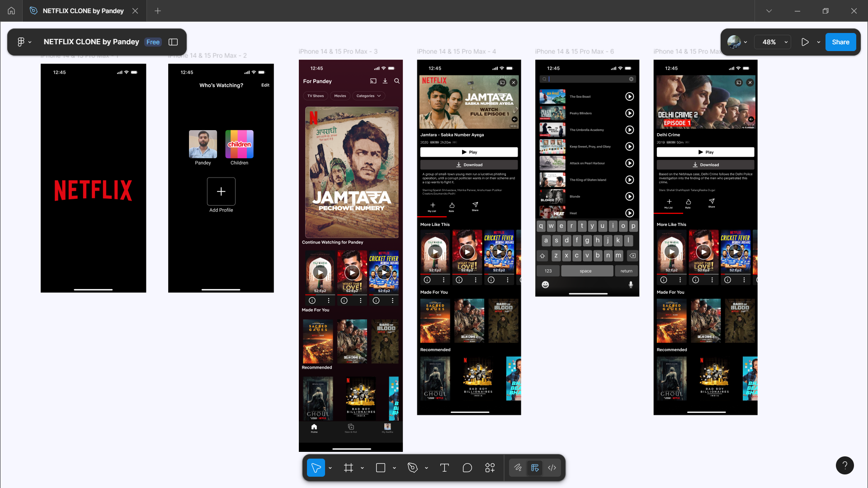Expand the shape tools dropdown
This screenshot has width=868, height=488.
point(395,468)
